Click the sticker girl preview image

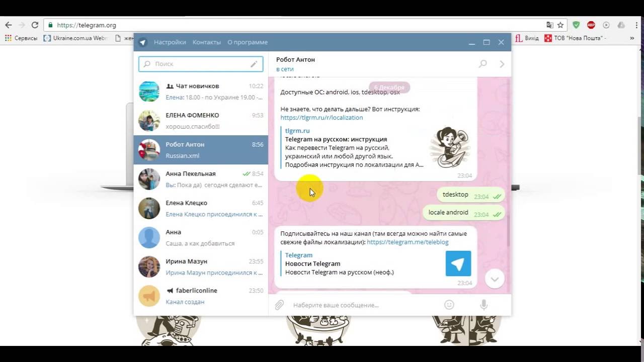(450, 147)
